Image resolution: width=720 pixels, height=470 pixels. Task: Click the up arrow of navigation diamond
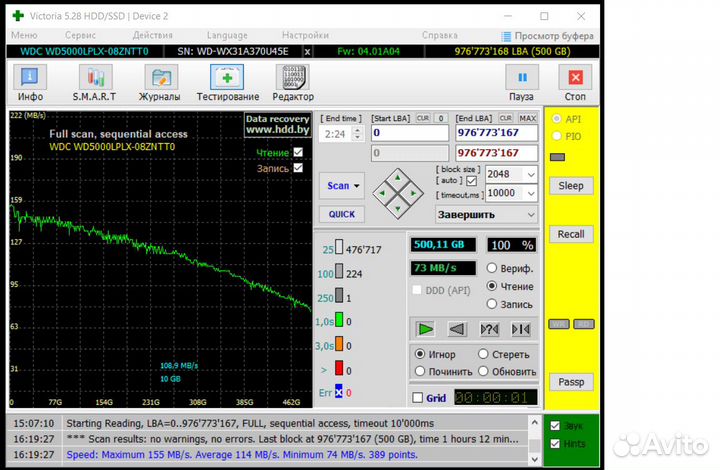398,177
